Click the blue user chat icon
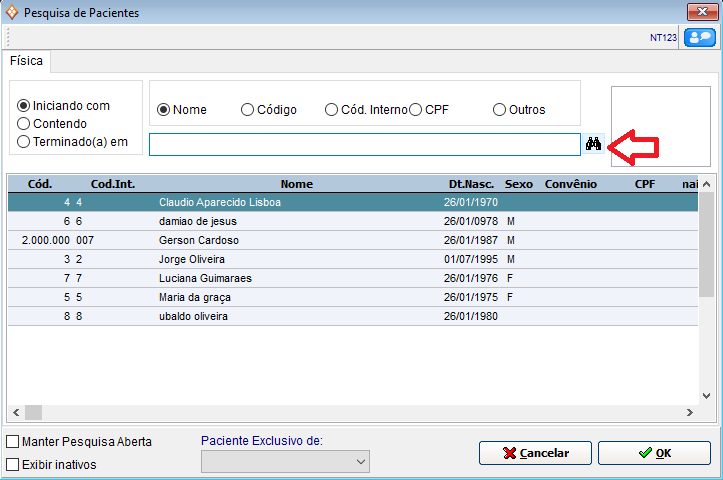Viewport: 723px width, 480px height. pos(699,37)
